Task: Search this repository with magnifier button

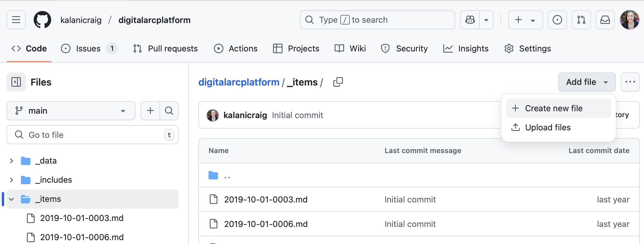Action: click(x=169, y=111)
